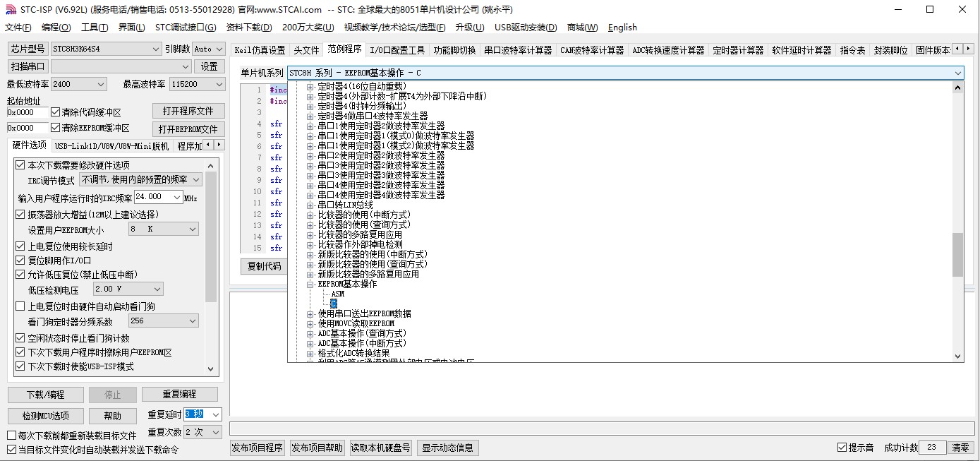Click the 复制代码 button
The image size is (980, 461).
tap(264, 266)
